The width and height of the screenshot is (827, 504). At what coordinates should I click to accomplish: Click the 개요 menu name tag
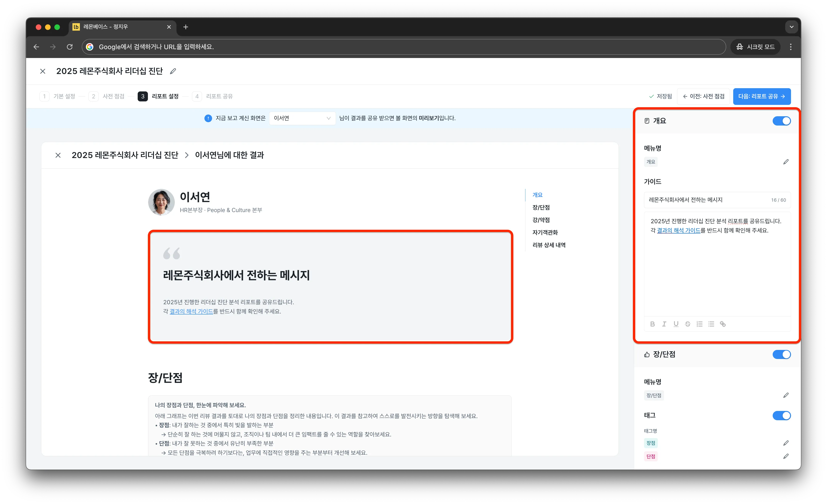tap(651, 162)
